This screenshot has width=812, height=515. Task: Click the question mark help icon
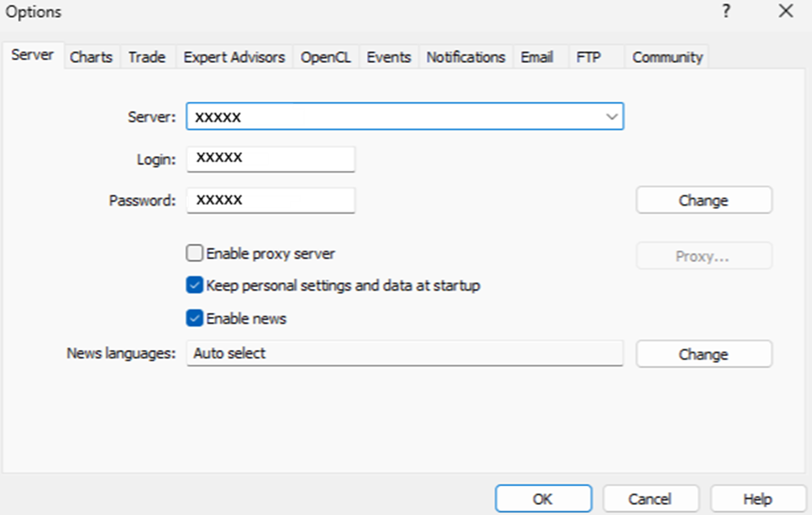click(726, 12)
